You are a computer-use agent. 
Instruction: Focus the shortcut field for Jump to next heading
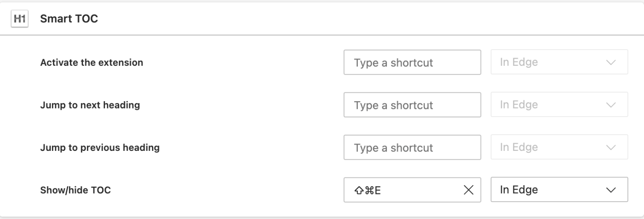pos(412,105)
